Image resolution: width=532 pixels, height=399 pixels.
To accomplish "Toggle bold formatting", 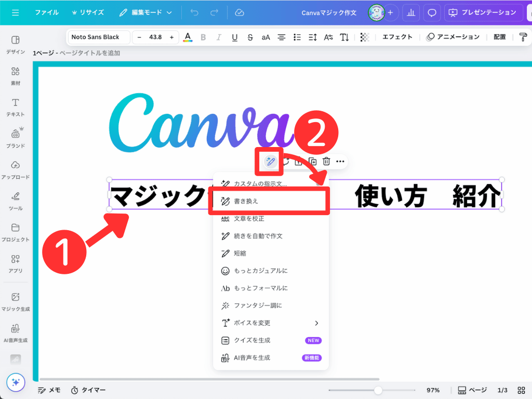I will point(203,37).
